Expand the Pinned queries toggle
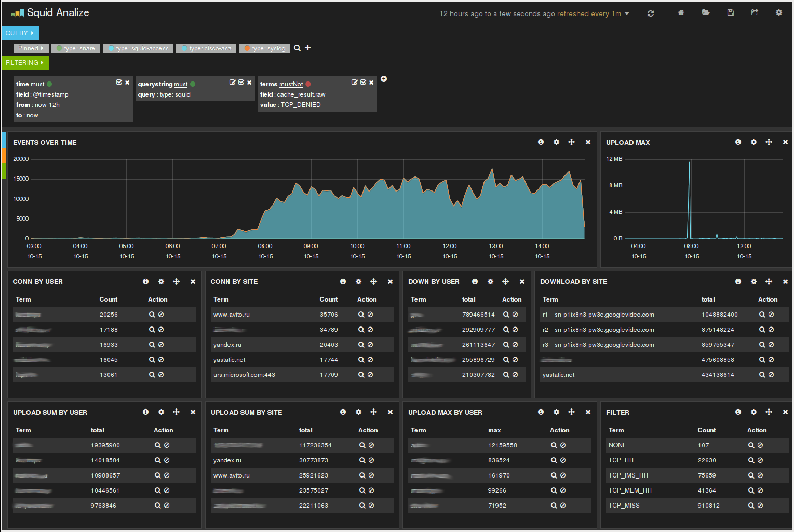794x532 pixels. click(x=31, y=48)
